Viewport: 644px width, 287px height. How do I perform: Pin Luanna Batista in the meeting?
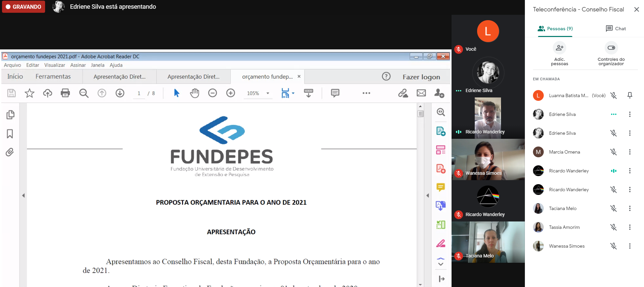tap(630, 95)
